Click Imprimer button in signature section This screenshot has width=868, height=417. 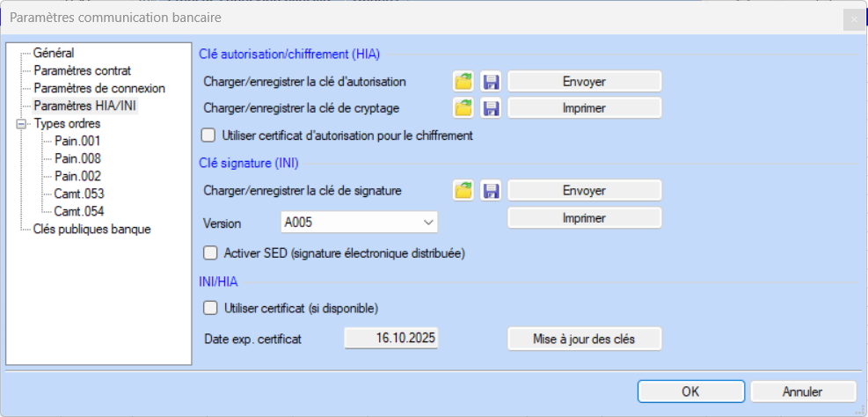pos(584,217)
